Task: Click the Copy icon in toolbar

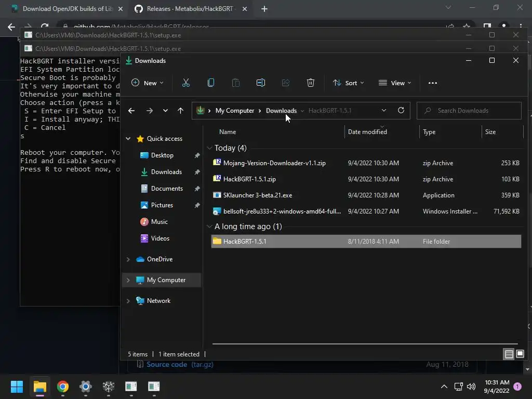Action: (211, 83)
